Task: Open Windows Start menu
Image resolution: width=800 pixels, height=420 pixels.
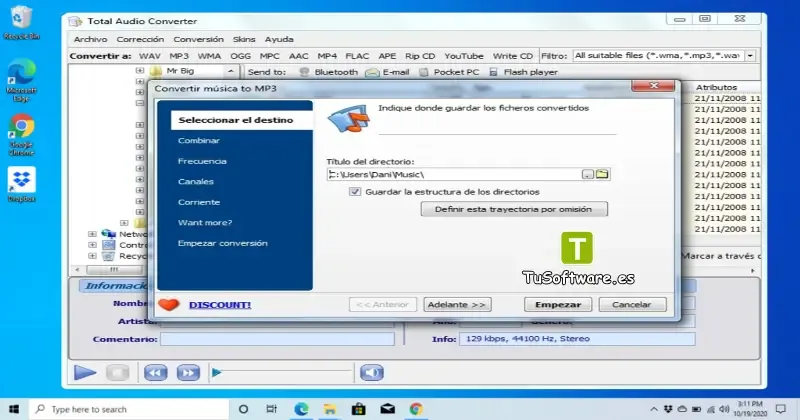Action: pos(14,409)
